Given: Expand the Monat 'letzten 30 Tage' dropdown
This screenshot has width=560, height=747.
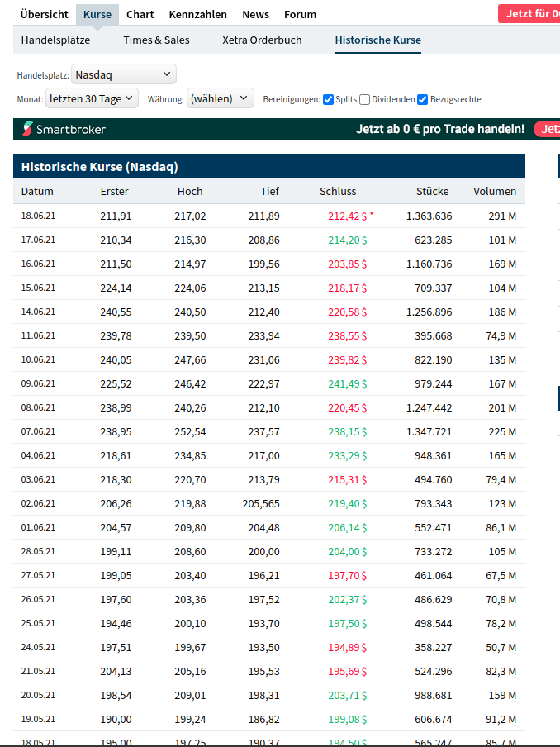Looking at the screenshot, I should pos(92,99).
